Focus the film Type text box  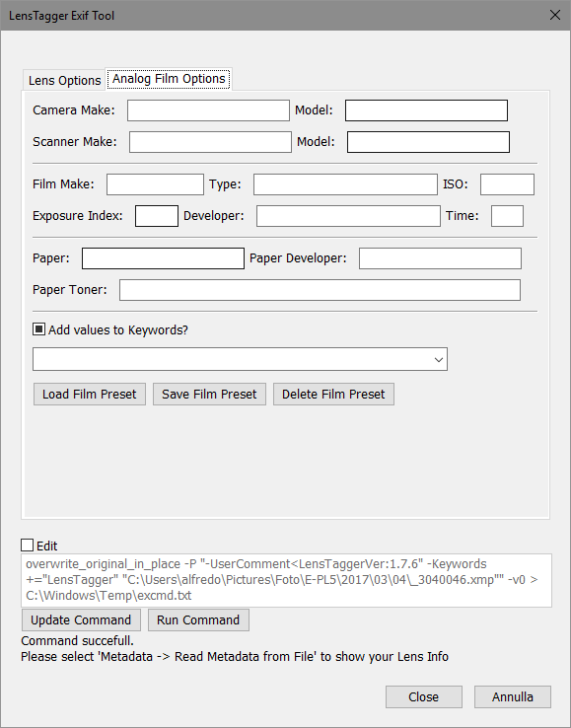coord(345,184)
